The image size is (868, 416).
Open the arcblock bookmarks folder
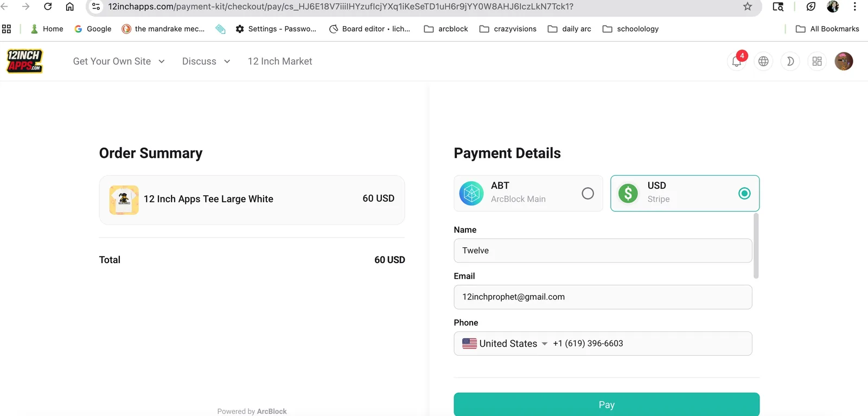(x=446, y=29)
